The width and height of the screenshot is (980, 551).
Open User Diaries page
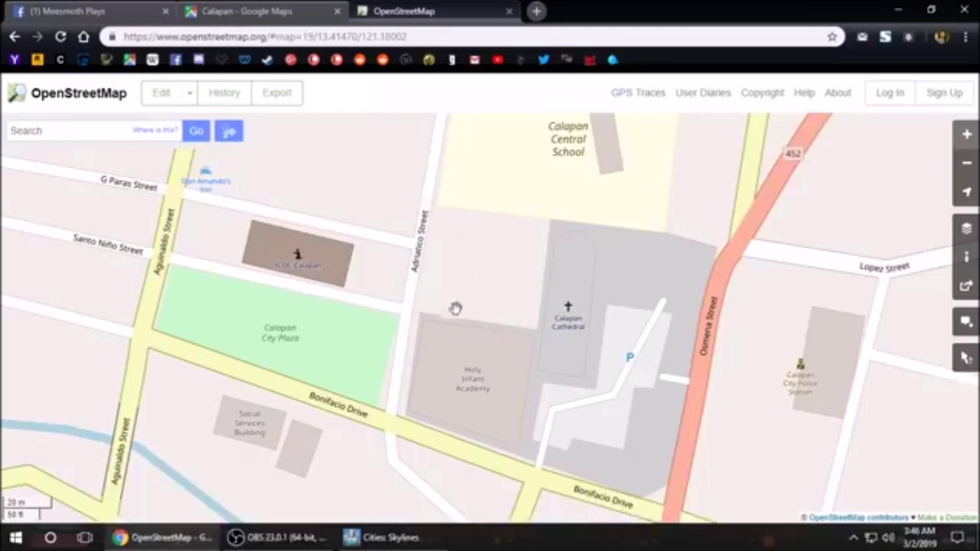[x=703, y=93]
